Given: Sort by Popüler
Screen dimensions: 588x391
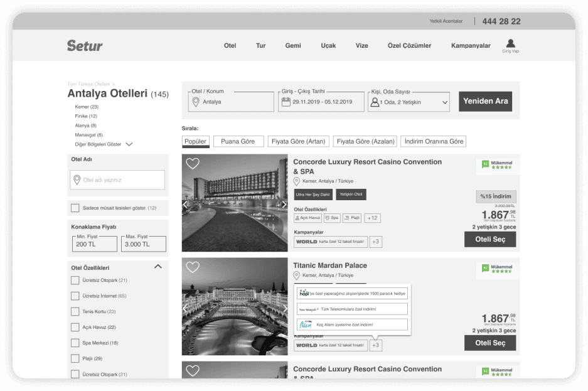Looking at the screenshot, I should click(195, 141).
